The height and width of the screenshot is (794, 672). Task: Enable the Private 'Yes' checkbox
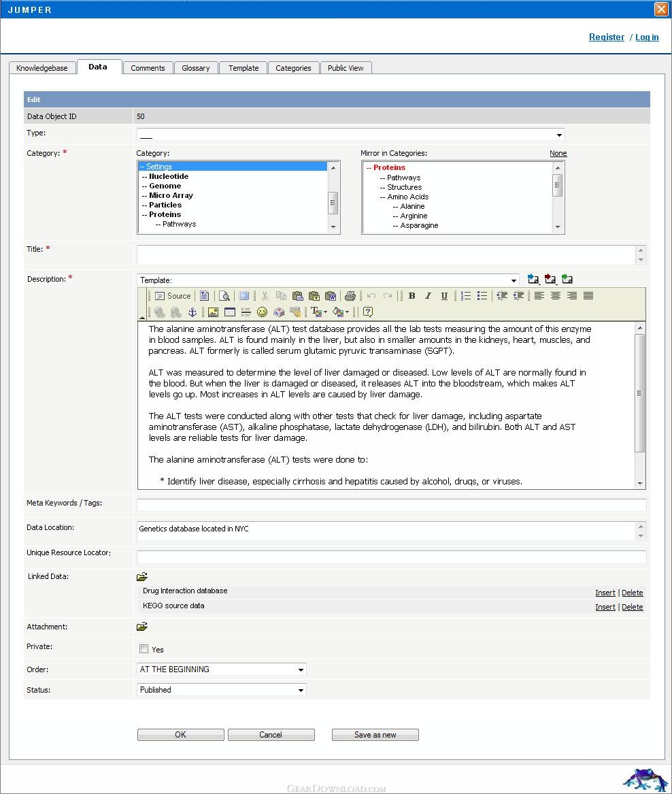click(x=144, y=649)
